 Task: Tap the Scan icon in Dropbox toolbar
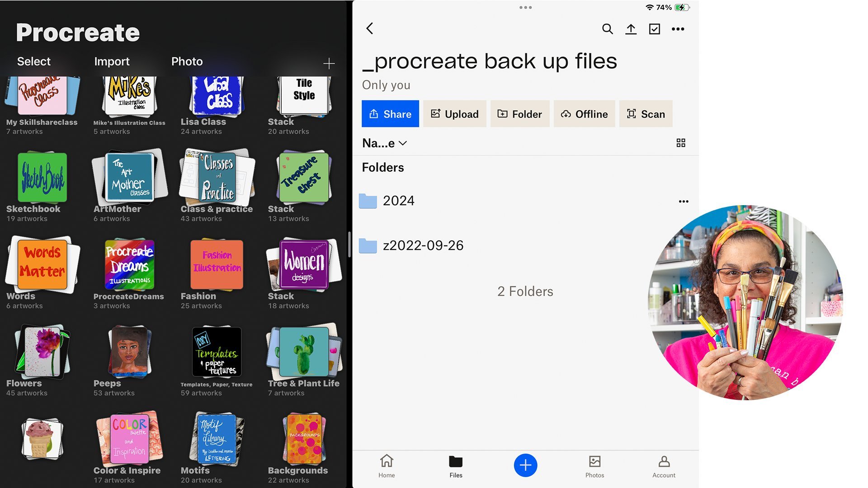(x=646, y=114)
